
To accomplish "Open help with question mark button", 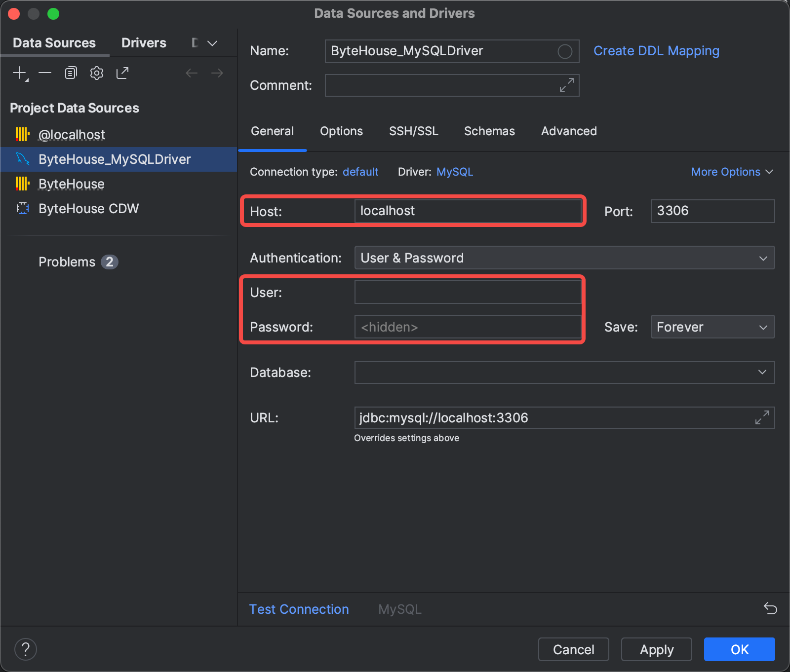I will (26, 649).
